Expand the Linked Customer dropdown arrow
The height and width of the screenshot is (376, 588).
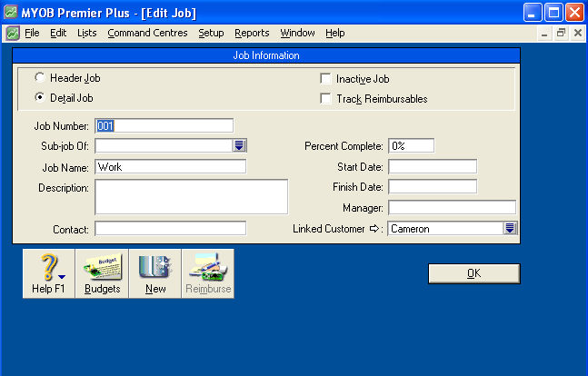tap(510, 228)
